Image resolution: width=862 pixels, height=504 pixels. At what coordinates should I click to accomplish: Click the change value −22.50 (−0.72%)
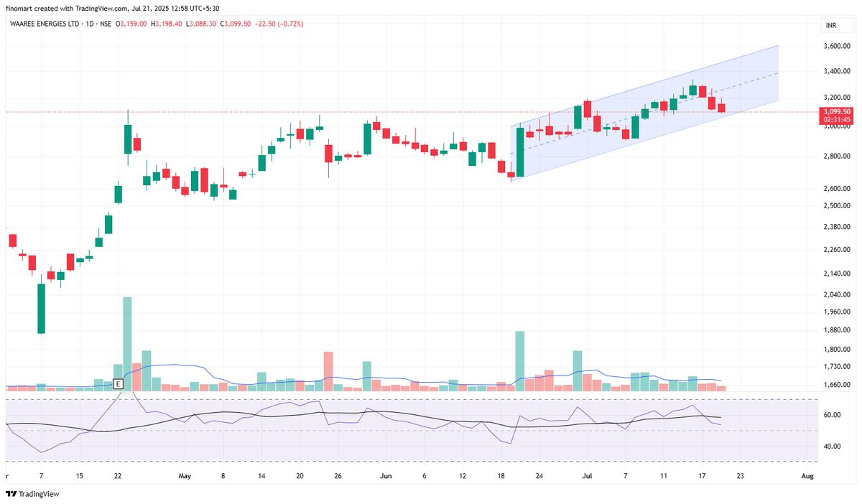click(279, 24)
